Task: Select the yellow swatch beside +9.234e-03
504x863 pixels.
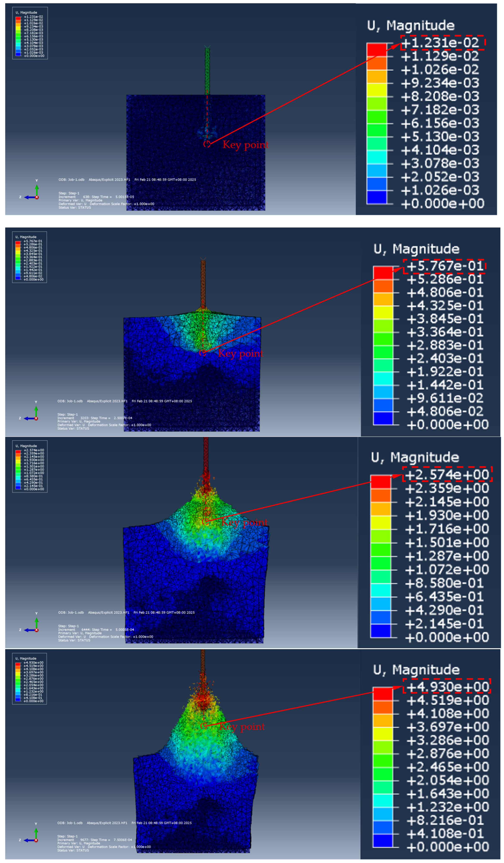Action: [x=377, y=90]
